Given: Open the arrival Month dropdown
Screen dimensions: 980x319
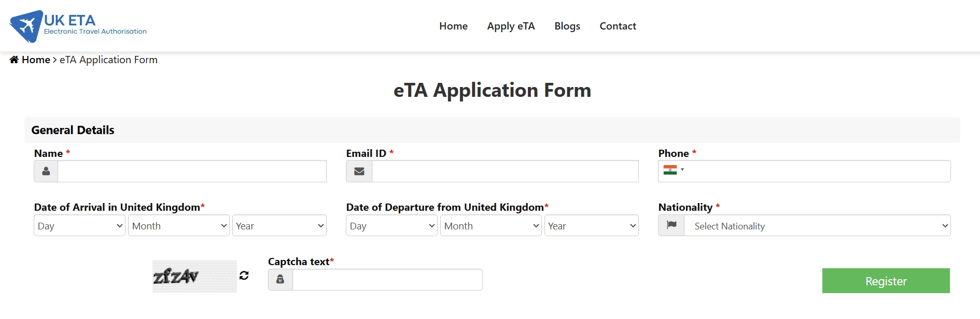Looking at the screenshot, I should pyautogui.click(x=178, y=226).
